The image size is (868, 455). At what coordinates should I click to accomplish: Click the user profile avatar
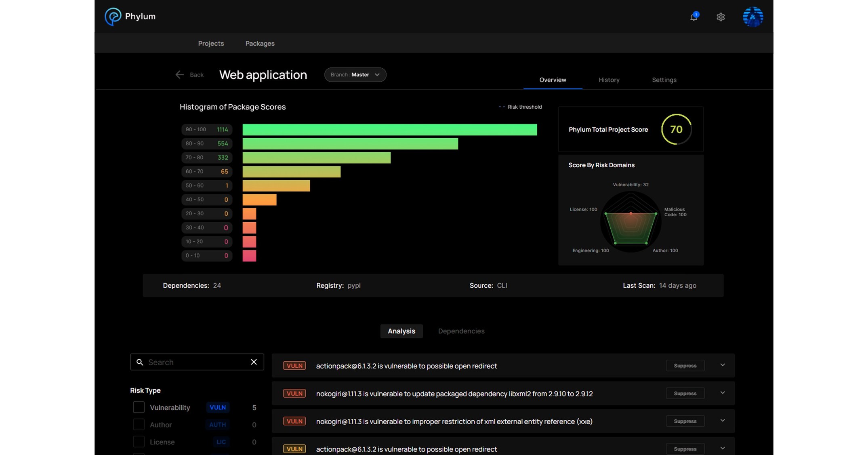coord(753,17)
